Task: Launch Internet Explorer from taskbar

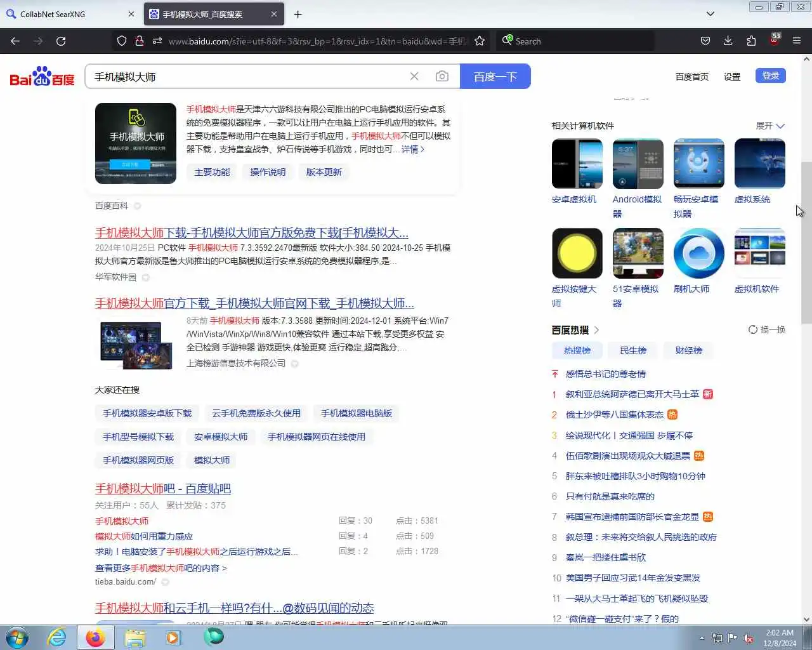Action: (x=57, y=637)
